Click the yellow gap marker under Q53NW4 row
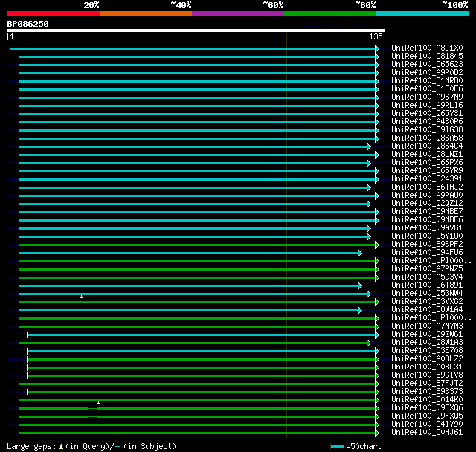476x452 pixels. pyautogui.click(x=81, y=297)
